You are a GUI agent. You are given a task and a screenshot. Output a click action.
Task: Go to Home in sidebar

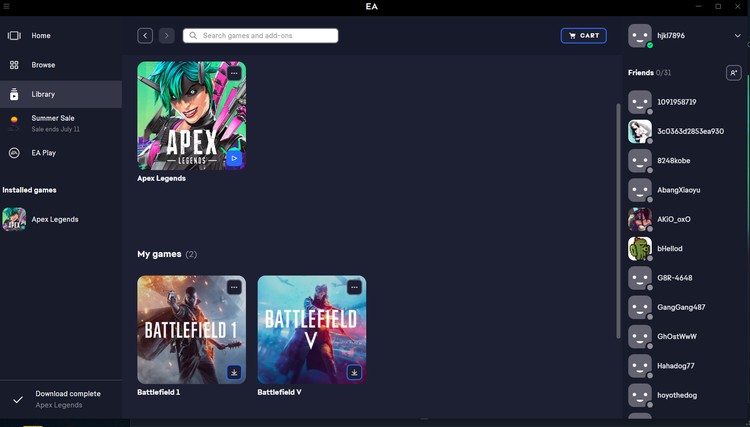click(x=61, y=35)
